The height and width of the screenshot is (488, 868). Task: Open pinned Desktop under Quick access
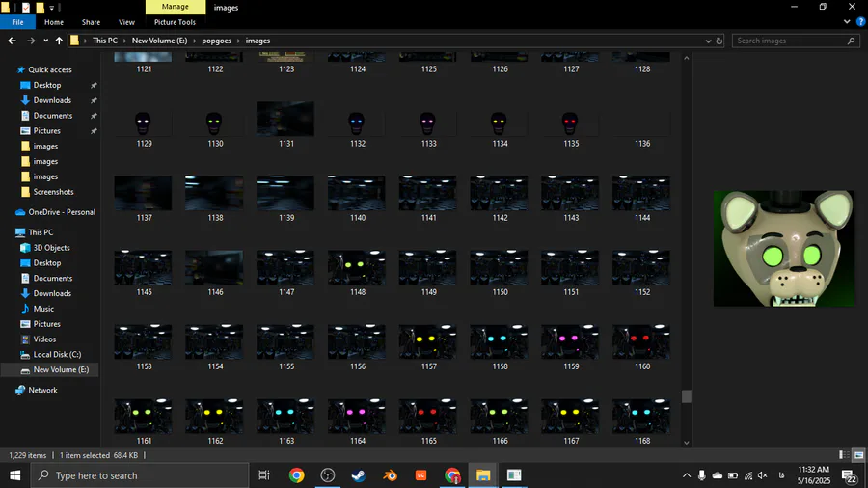click(47, 85)
